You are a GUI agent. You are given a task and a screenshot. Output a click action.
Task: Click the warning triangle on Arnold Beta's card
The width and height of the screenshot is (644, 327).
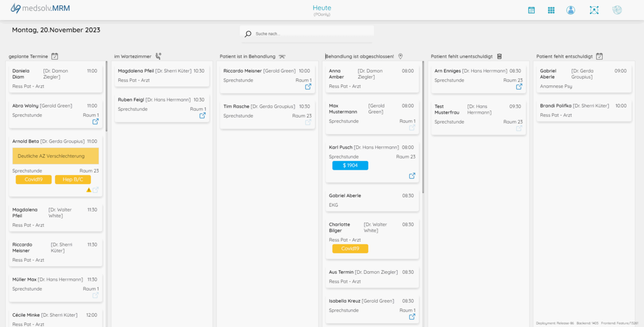[89, 190]
